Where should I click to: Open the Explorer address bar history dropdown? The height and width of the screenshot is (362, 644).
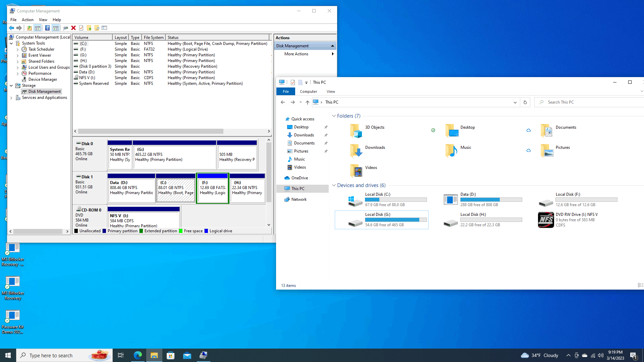[x=515, y=103]
